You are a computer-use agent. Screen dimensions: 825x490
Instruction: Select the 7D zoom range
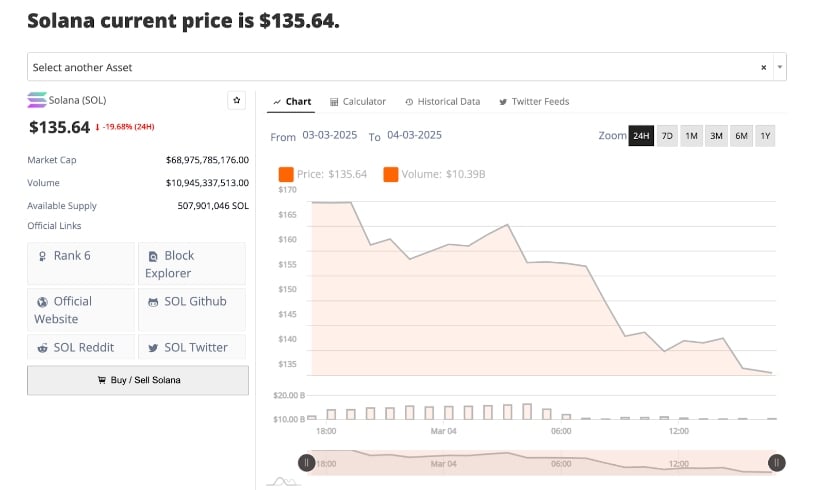pyautogui.click(x=667, y=136)
